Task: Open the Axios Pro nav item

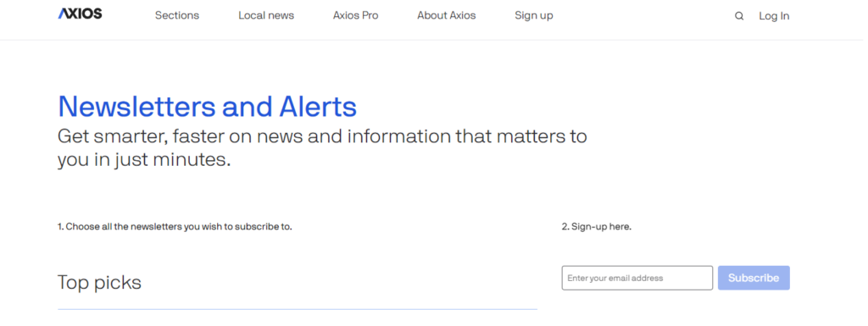Action: (x=355, y=15)
